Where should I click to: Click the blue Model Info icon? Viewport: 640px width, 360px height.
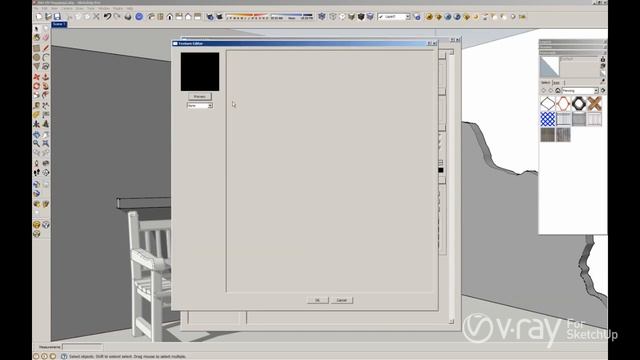click(139, 17)
